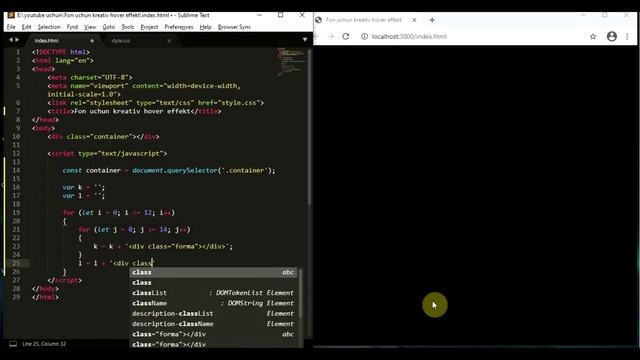Click the div class="container" line
This screenshot has width=640, height=360.
point(103,136)
